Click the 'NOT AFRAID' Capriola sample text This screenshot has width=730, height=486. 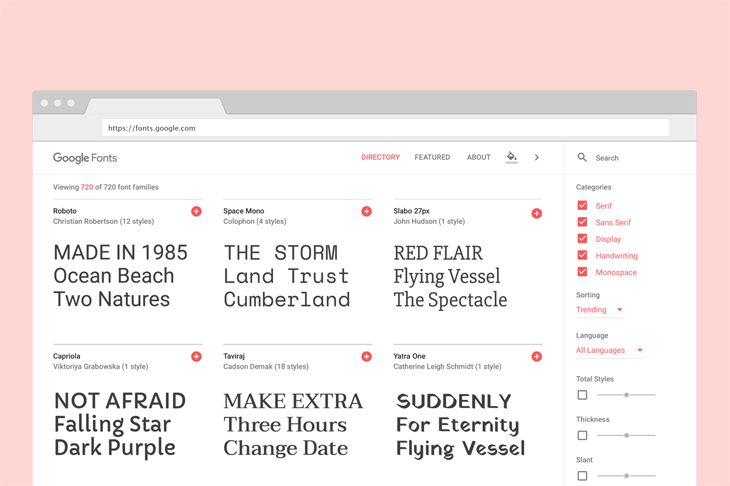[x=120, y=401]
